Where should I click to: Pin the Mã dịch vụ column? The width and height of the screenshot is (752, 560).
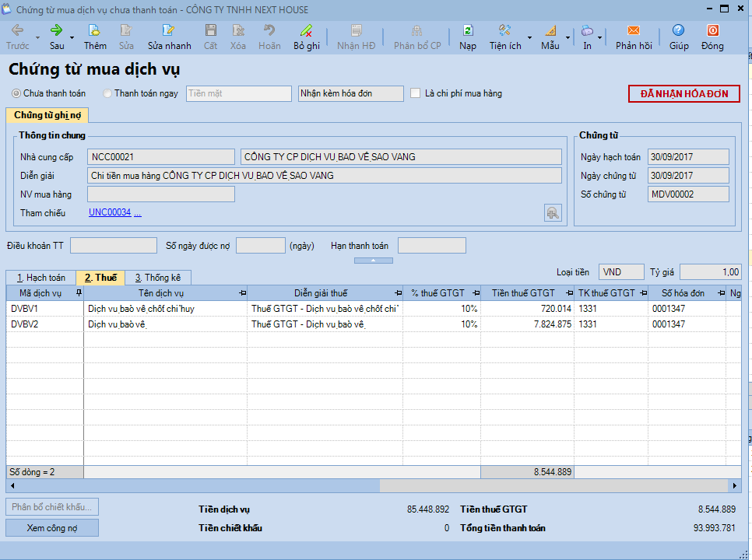coord(79,292)
